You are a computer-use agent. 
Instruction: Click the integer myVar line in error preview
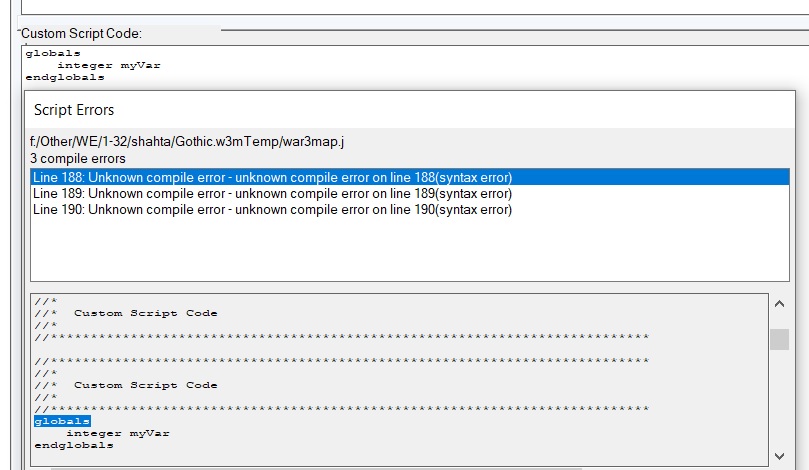coord(117,434)
